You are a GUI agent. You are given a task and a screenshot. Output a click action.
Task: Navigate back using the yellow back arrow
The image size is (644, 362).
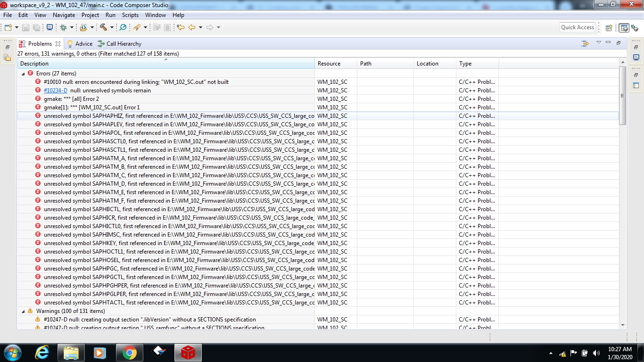point(191,27)
